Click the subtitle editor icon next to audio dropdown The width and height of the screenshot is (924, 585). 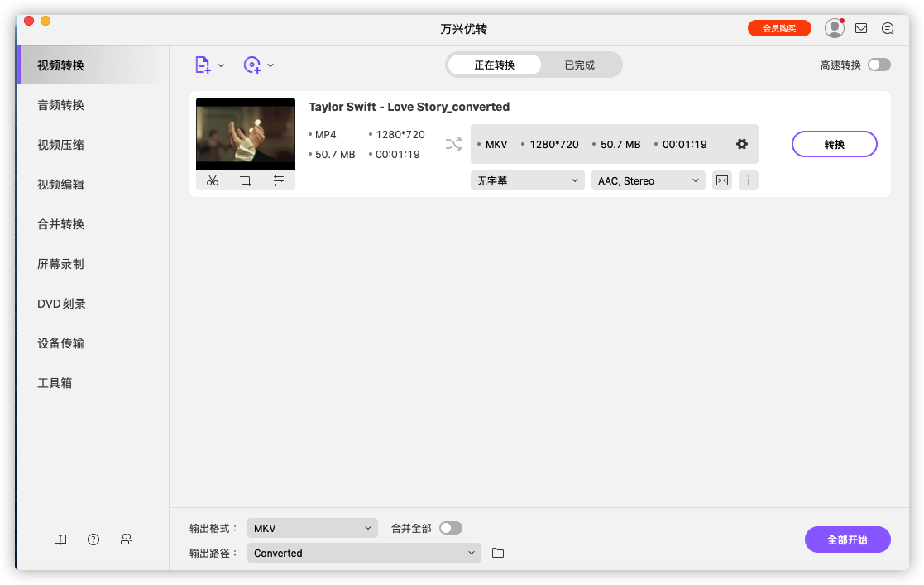(x=721, y=180)
